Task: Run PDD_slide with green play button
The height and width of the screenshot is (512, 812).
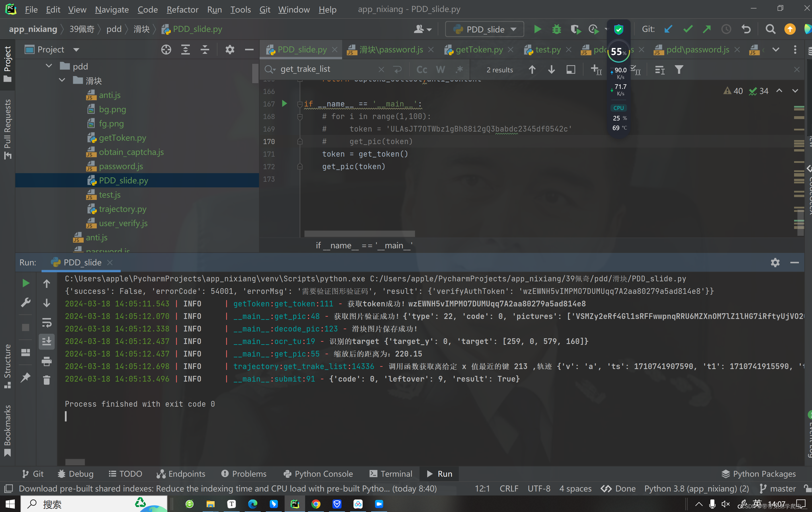Action: [538, 29]
